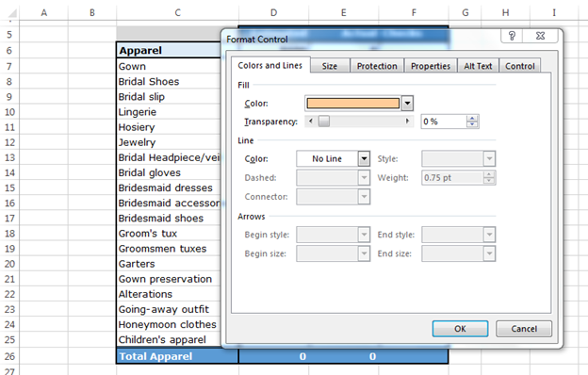Click the transparency slider thumb

click(x=324, y=122)
